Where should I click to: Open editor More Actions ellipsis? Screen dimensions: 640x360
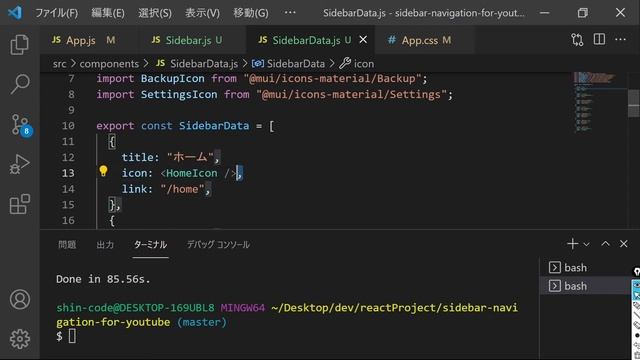pyautogui.click(x=620, y=40)
